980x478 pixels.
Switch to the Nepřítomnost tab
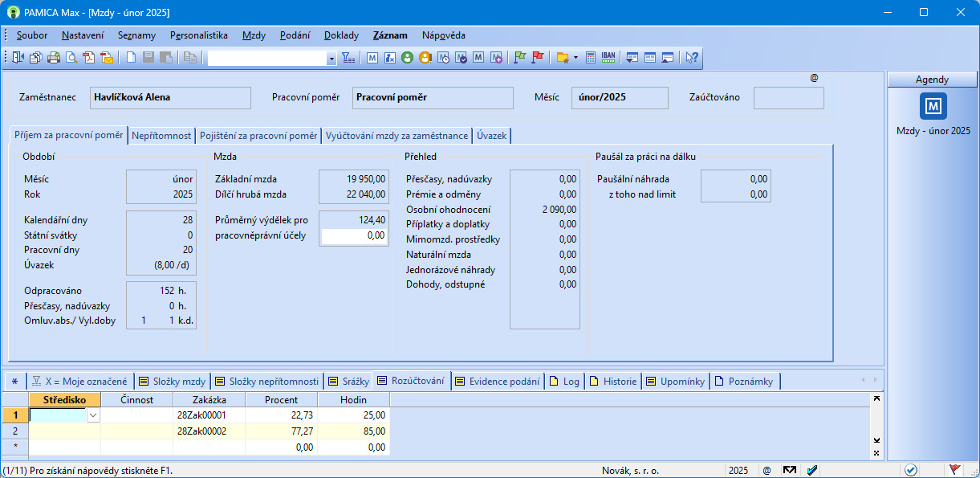coord(161,136)
